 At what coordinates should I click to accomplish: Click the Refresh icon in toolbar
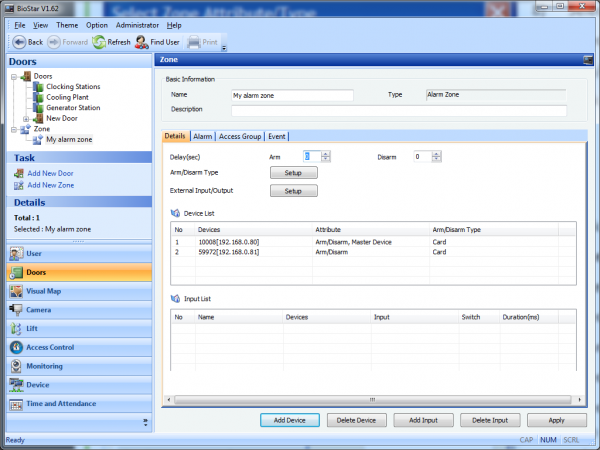[x=99, y=42]
